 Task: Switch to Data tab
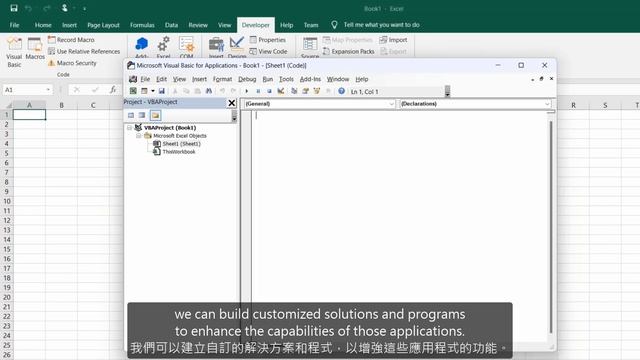pos(171,25)
